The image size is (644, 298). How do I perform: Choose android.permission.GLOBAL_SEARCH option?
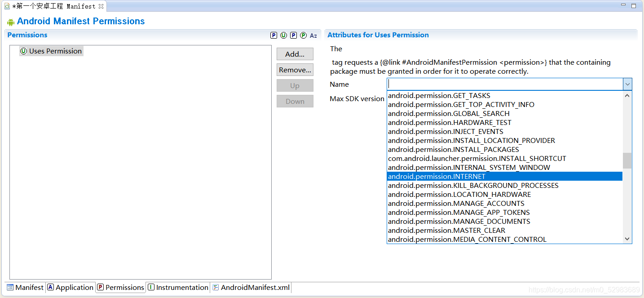click(505, 114)
